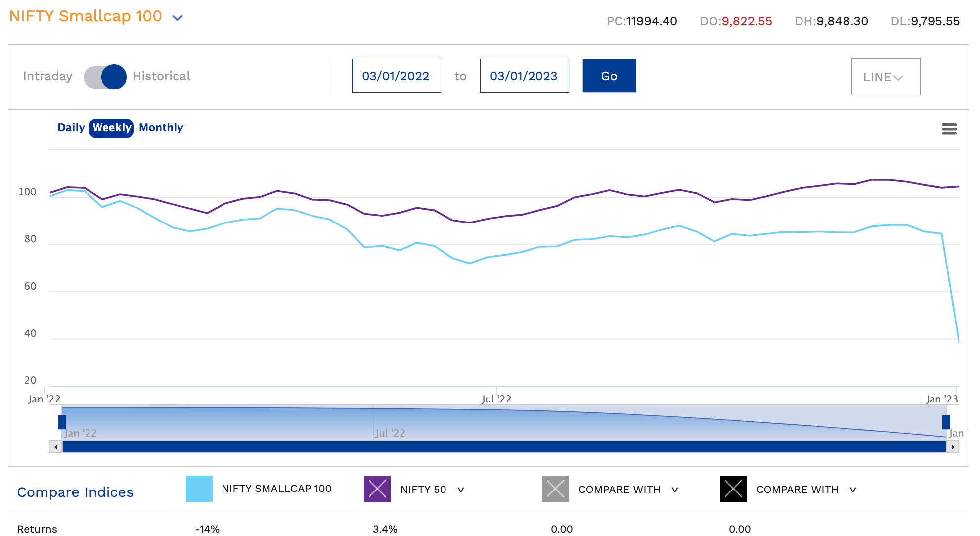Viewport: 980px width, 536px height.
Task: Grab the right range navigator handle
Action: tap(946, 422)
